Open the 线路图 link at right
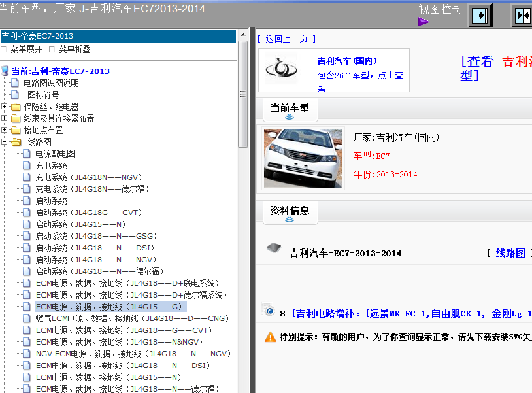Image resolution: width=532 pixels, height=393 pixels. [x=510, y=253]
